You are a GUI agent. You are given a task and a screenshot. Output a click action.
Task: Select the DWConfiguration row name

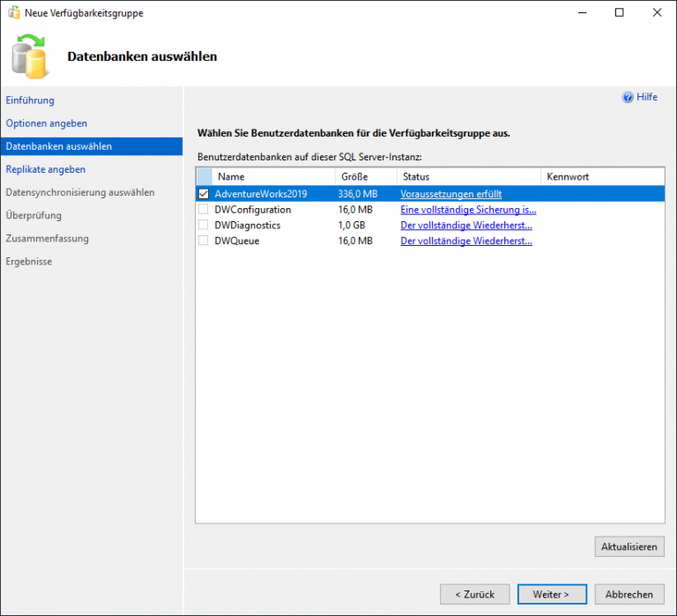[x=253, y=210]
